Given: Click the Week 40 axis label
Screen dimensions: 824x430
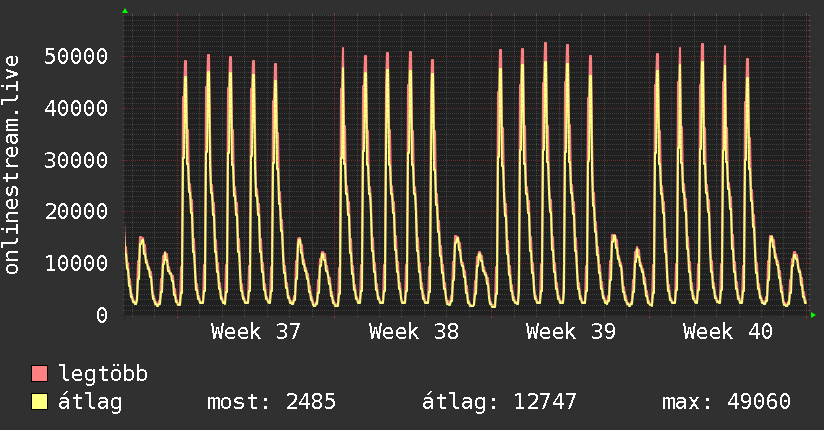Looking at the screenshot, I should click(x=728, y=332).
